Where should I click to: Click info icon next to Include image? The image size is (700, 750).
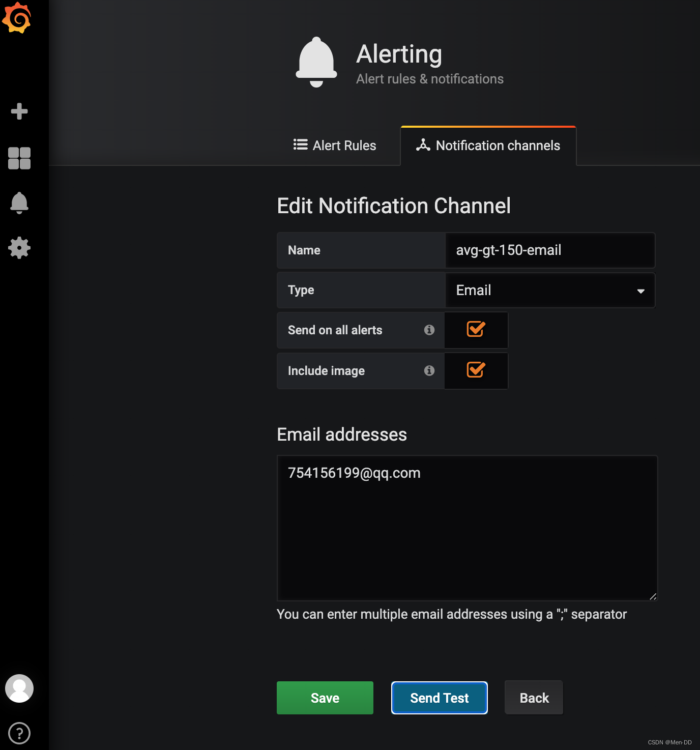[x=429, y=370]
